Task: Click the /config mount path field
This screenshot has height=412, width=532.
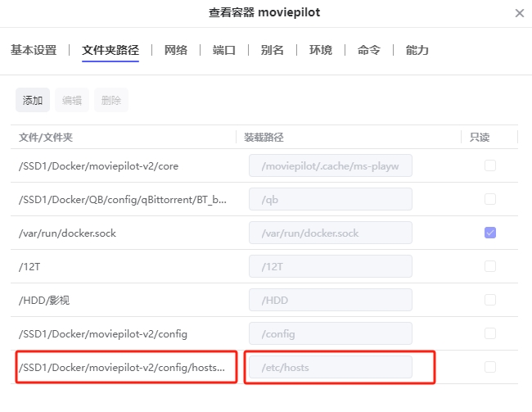Action: 330,333
